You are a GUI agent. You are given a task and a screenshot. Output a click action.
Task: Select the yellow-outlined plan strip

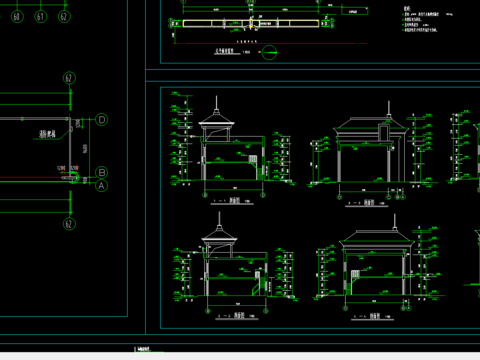(x=251, y=23)
